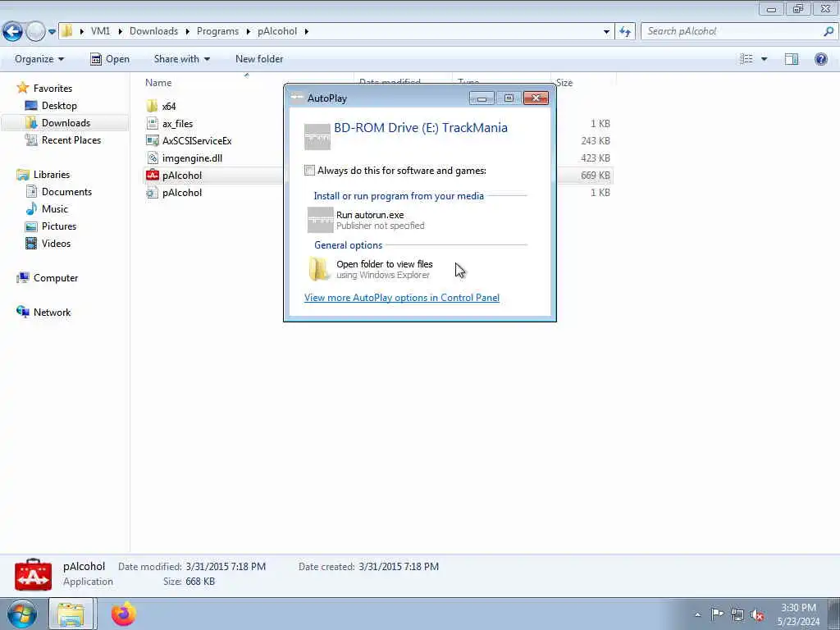Open Pictures library
Screen dimensions: 840x630
(x=59, y=226)
